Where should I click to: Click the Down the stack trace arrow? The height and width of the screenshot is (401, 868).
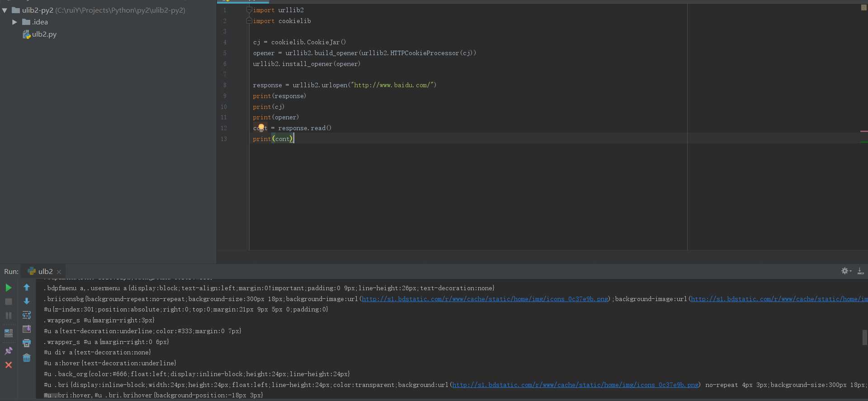27,302
